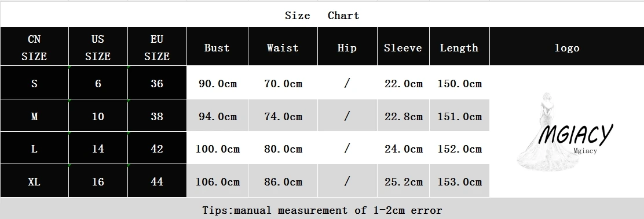The width and height of the screenshot is (644, 219).
Task: Select the Size Chart title
Action: 322,16
